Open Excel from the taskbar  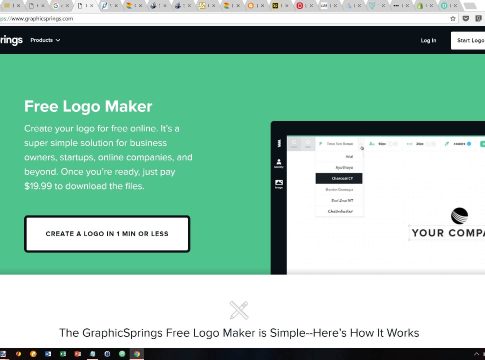(x=63, y=354)
